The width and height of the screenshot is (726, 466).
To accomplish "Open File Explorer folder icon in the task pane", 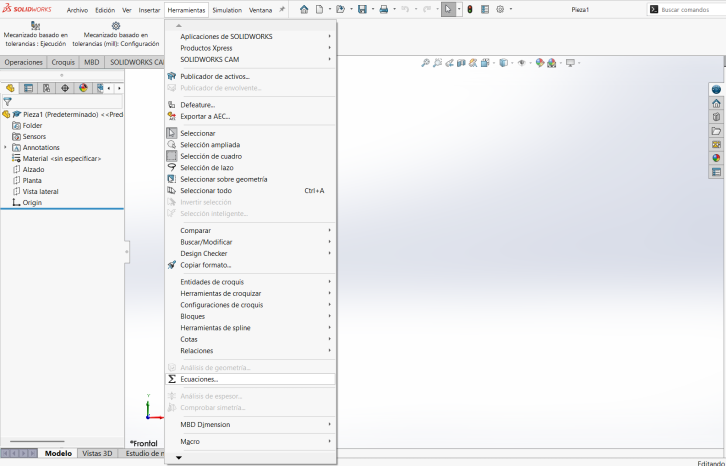I will 716,131.
